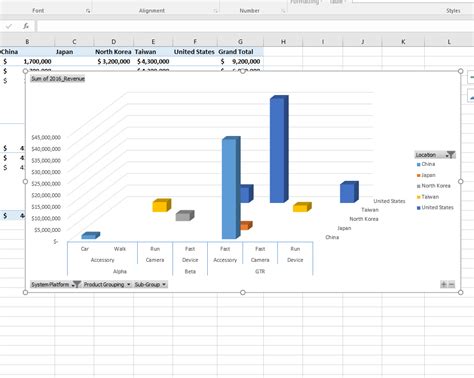Select column D header
The image size is (474, 378).
[x=114, y=42]
